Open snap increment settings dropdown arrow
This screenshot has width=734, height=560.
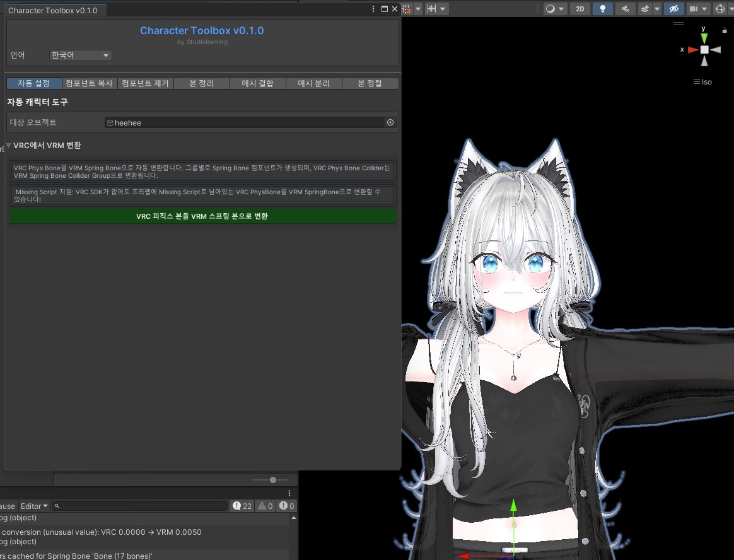point(443,8)
